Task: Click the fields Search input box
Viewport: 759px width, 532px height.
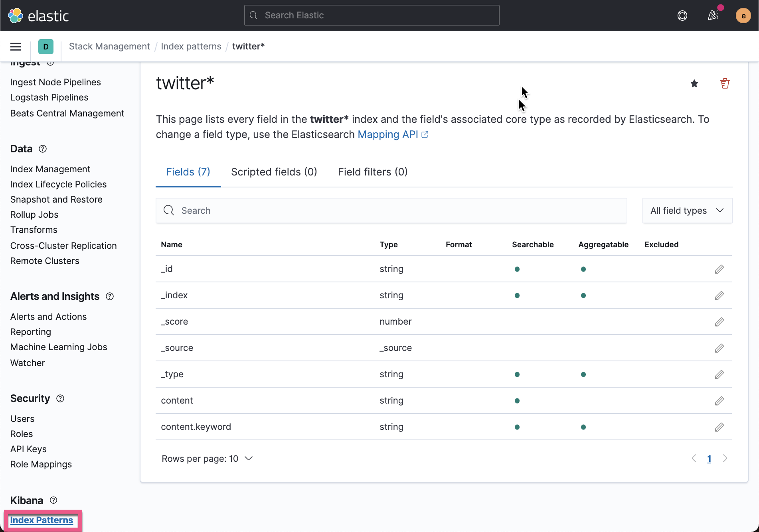Action: click(x=391, y=211)
